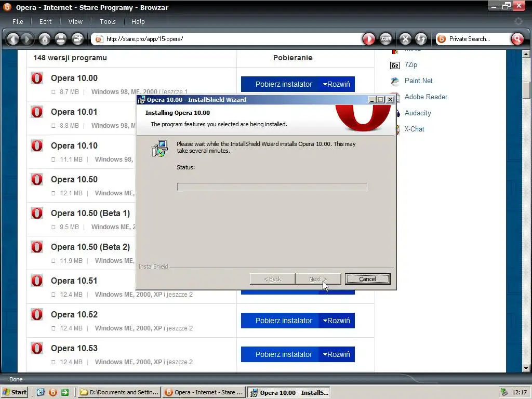Image resolution: width=532 pixels, height=399 pixels.
Task: Open the Audacity link
Action: pos(418,113)
